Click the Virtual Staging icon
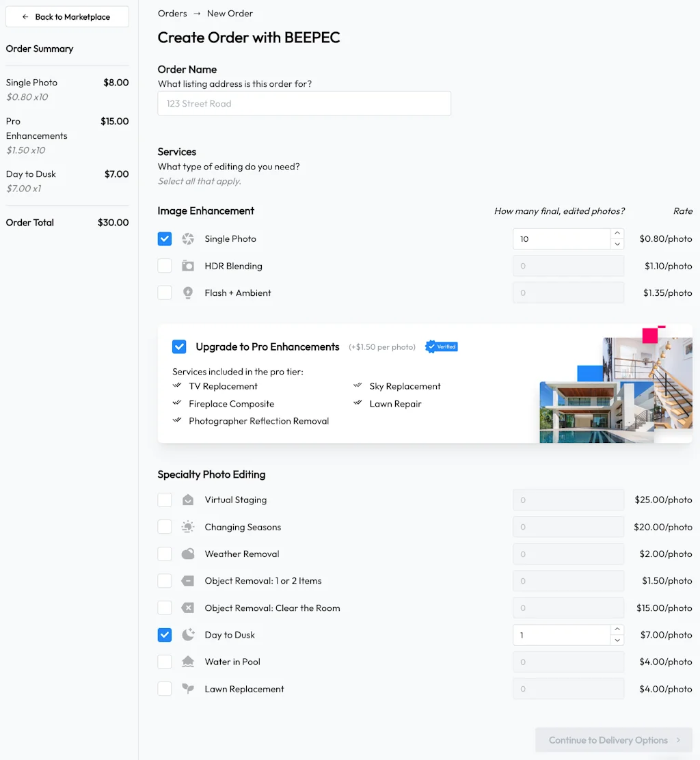 tap(188, 500)
